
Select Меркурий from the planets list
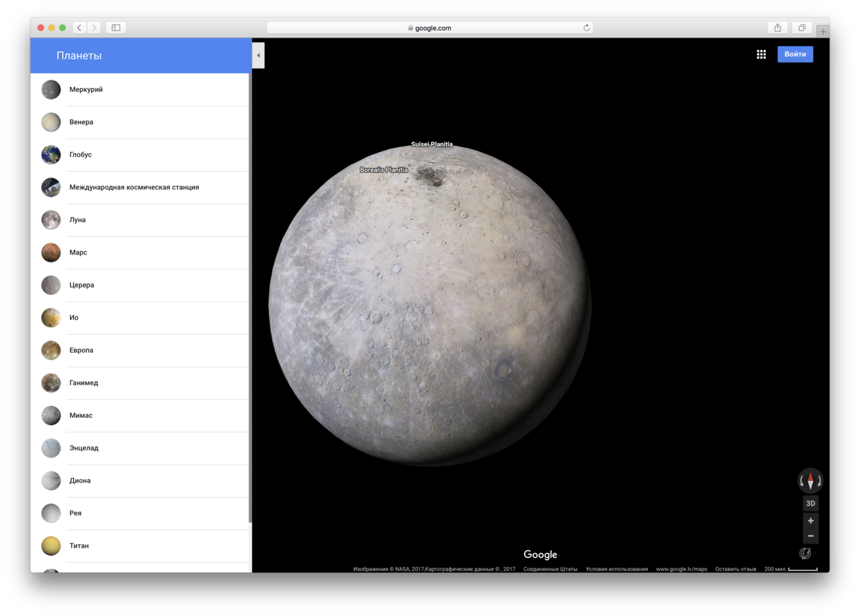click(x=86, y=89)
